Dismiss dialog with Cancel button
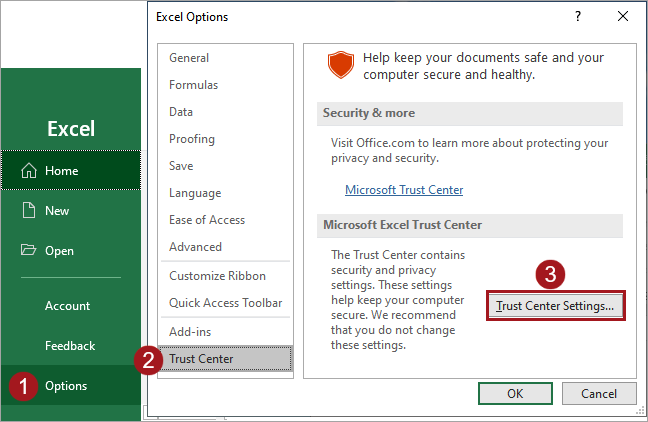648x422 pixels. pos(599,393)
